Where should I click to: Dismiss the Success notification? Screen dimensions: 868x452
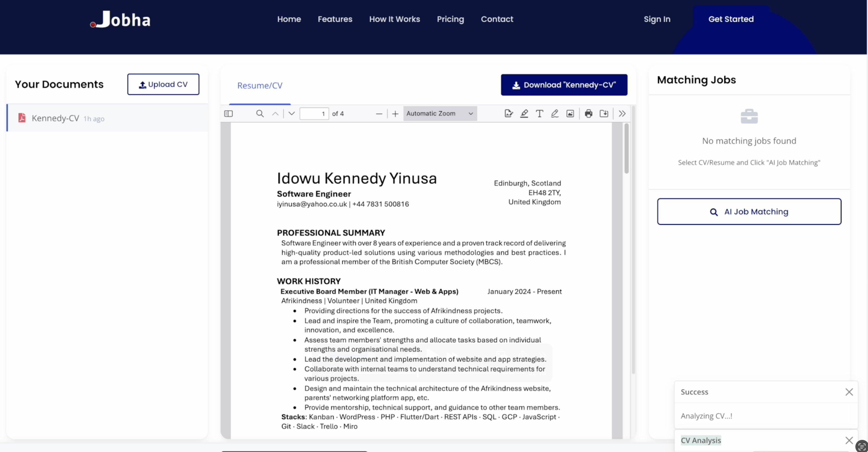849,392
